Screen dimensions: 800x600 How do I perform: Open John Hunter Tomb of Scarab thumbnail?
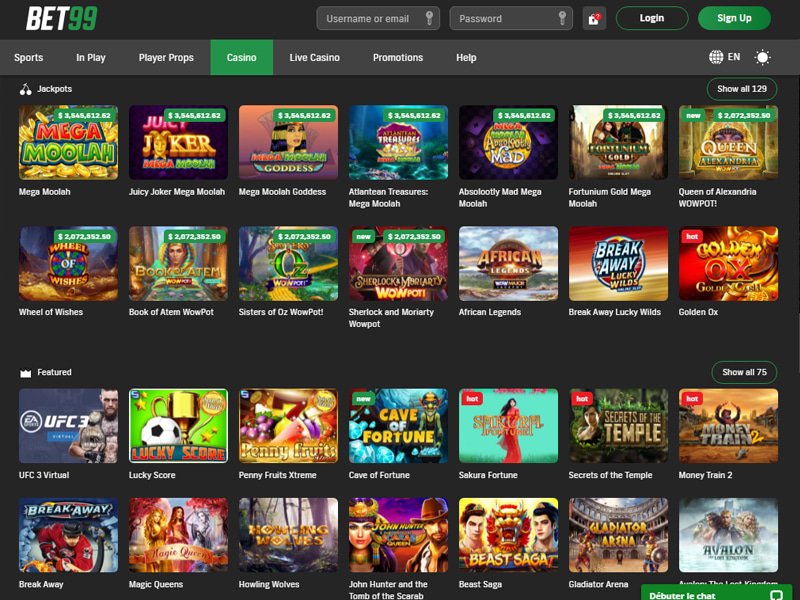(398, 535)
